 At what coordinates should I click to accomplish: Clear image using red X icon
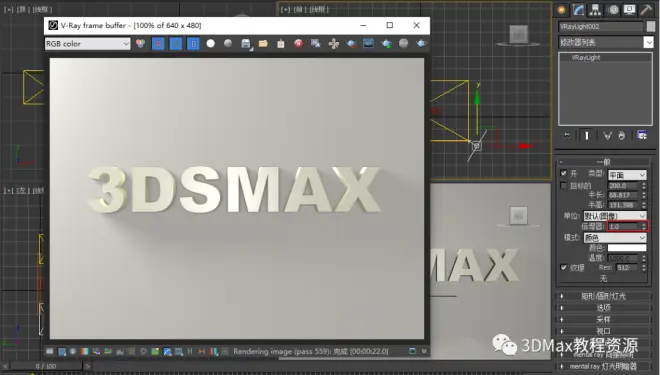tap(298, 43)
